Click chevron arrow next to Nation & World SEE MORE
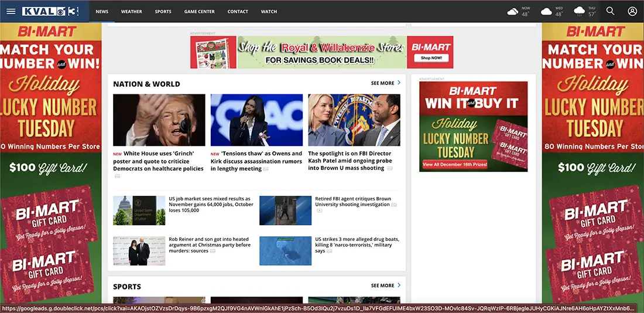The height and width of the screenshot is (313, 644). [x=399, y=83]
